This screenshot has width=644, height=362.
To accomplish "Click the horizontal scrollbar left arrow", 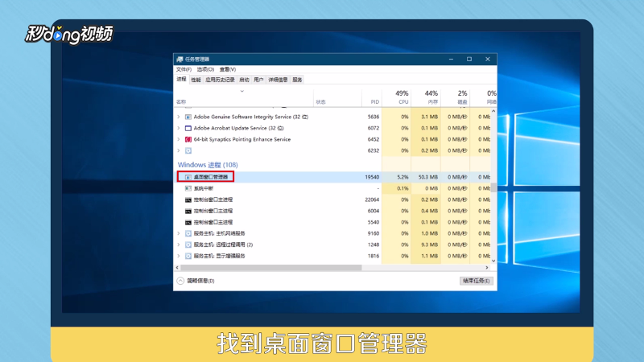I will [x=177, y=268].
